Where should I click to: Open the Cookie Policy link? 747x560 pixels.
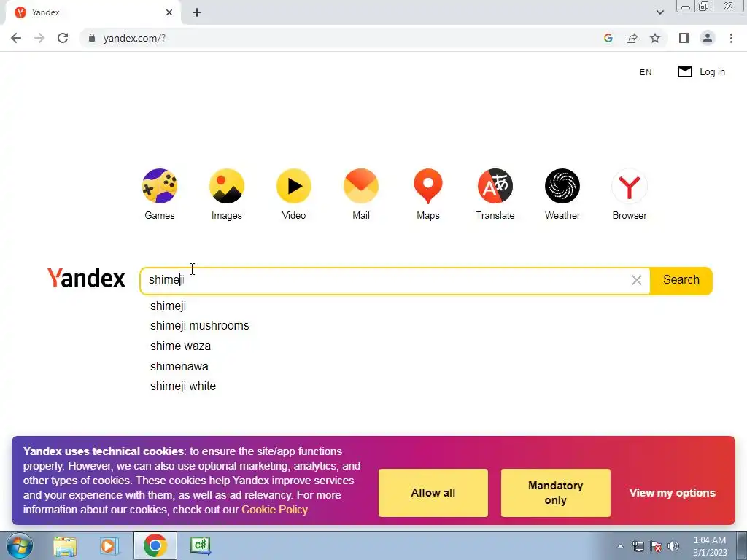[275, 510]
